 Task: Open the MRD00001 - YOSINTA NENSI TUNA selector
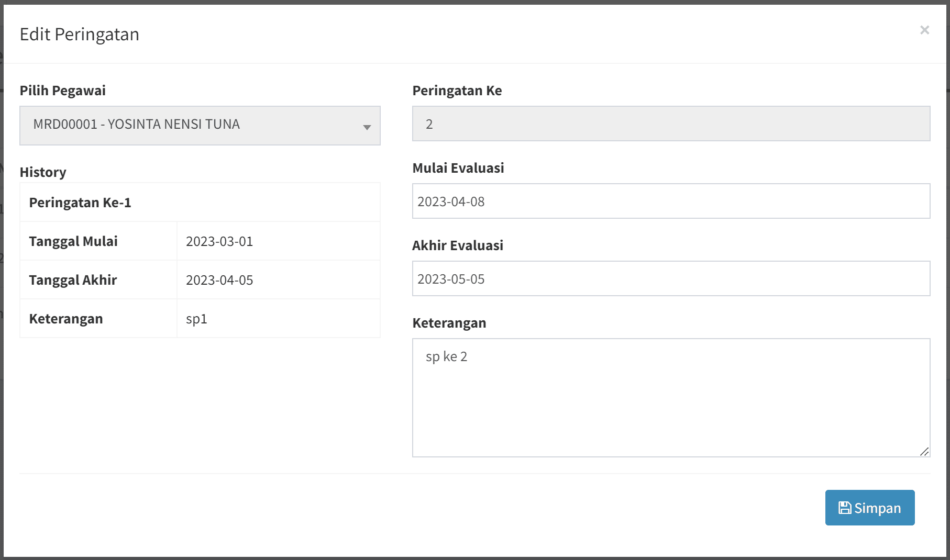click(x=199, y=126)
